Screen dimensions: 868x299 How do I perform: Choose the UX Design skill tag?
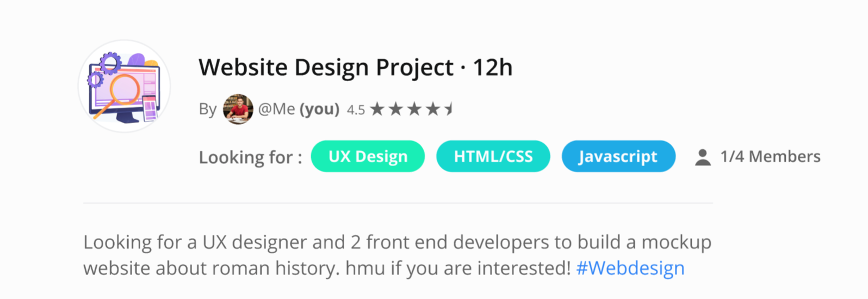tap(368, 156)
